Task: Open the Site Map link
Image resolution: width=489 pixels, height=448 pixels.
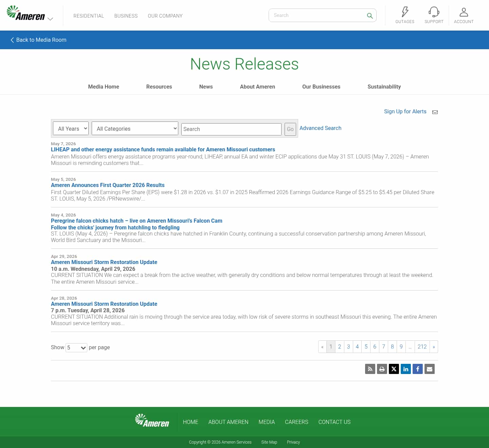Action: coord(269,442)
